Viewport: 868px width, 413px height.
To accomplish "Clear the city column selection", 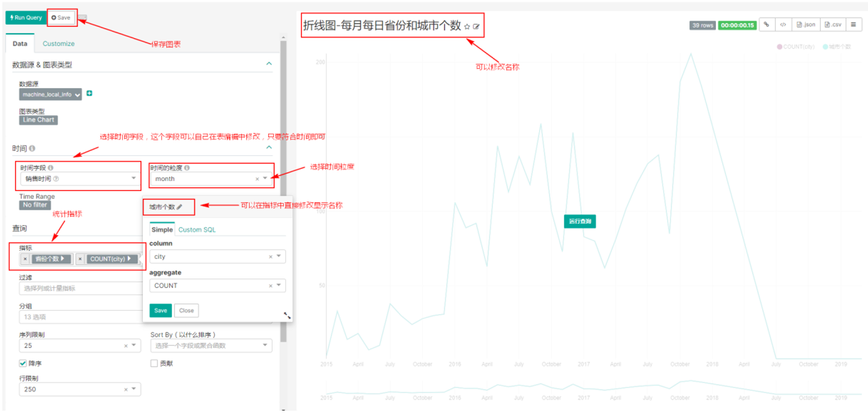I will tap(271, 257).
